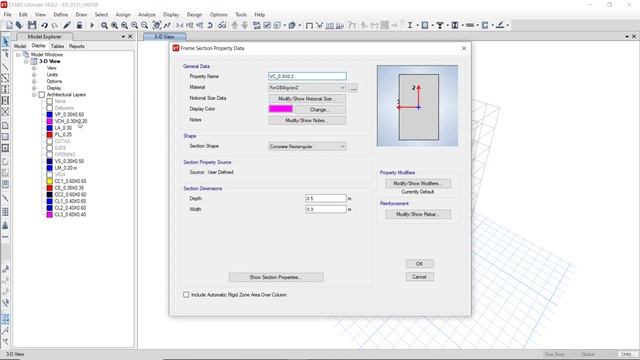Toggle the VIGA layer checkbox
This screenshot has width=640, height=360.
tap(49, 174)
